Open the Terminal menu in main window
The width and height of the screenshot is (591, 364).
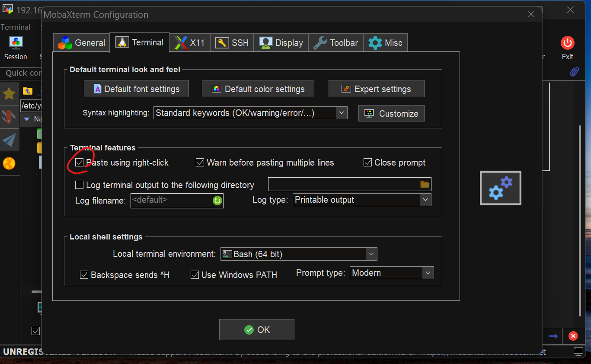(x=16, y=27)
